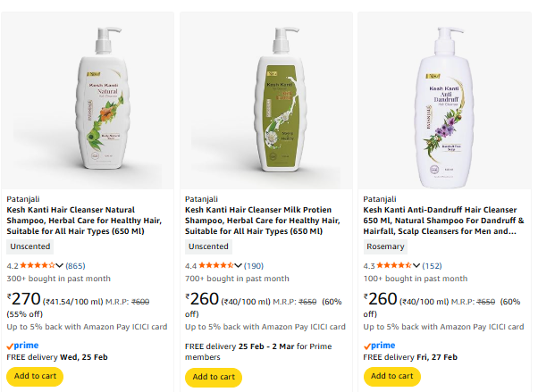
Task: Add Anti-Dandruff Cleanser to cart
Action: [x=392, y=376]
